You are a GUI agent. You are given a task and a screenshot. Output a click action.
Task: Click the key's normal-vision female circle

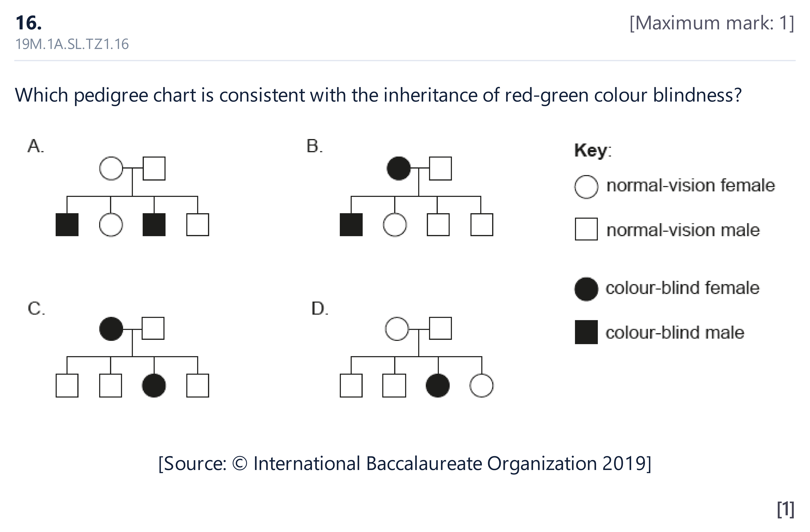click(x=586, y=187)
